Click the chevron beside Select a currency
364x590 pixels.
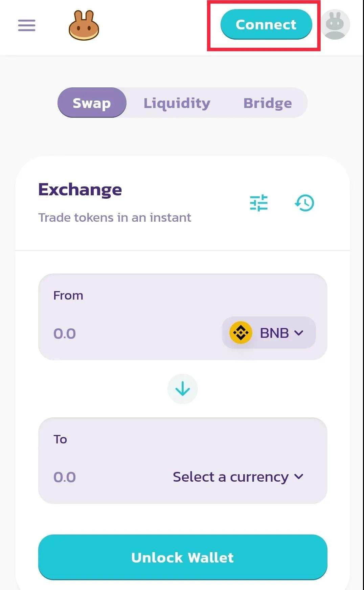click(x=299, y=477)
